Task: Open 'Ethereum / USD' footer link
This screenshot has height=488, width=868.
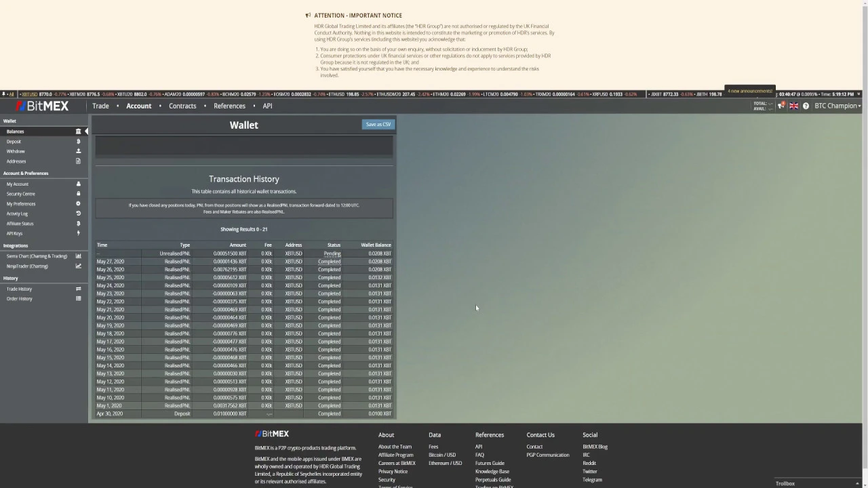Action: 445,463
